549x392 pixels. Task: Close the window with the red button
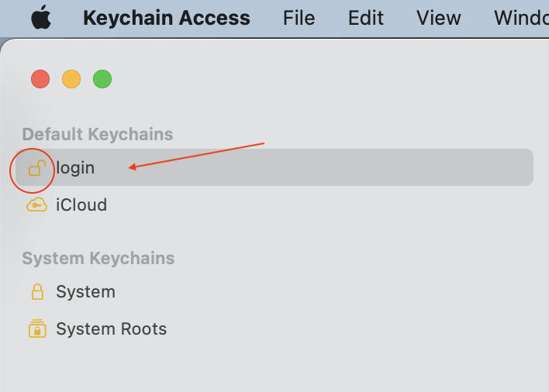(40, 79)
